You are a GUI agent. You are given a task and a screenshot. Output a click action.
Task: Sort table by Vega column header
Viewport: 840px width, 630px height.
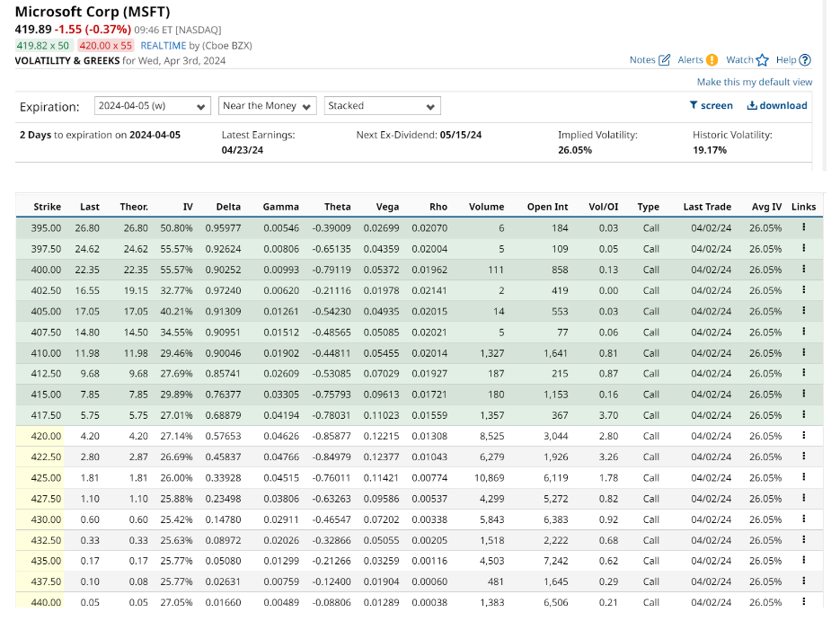click(x=387, y=207)
